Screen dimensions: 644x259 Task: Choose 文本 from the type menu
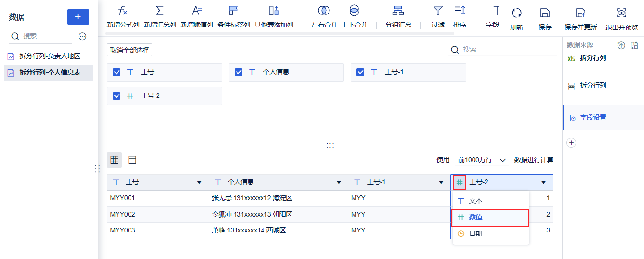point(475,201)
